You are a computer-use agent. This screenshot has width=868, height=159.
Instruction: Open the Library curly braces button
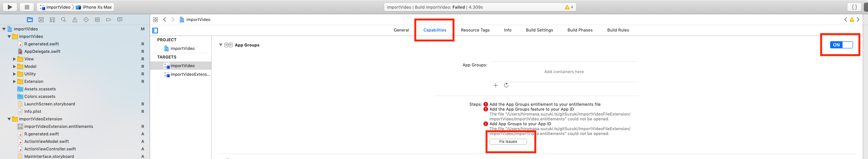coord(854,7)
